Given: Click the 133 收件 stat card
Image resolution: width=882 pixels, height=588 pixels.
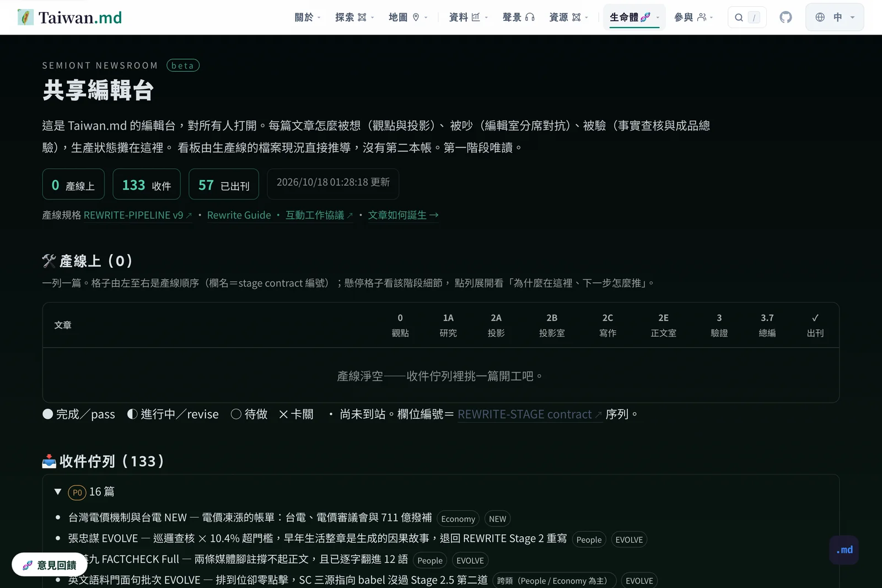Looking at the screenshot, I should tap(147, 184).
